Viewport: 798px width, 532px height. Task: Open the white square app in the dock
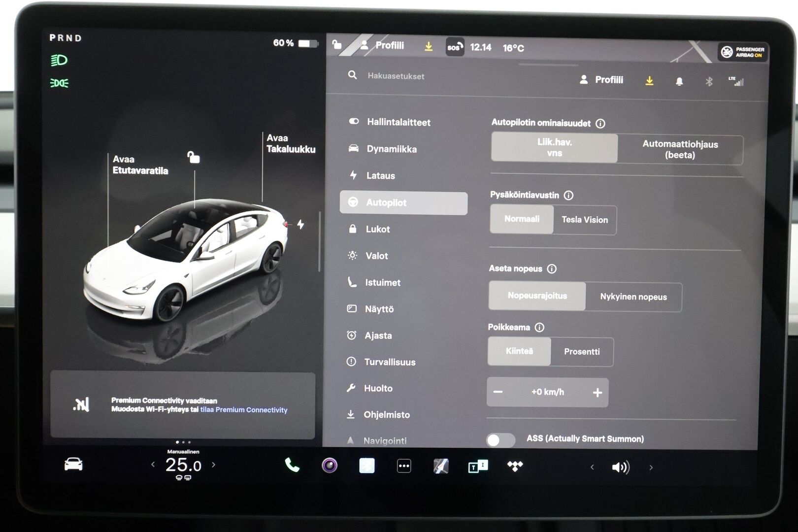point(366,465)
